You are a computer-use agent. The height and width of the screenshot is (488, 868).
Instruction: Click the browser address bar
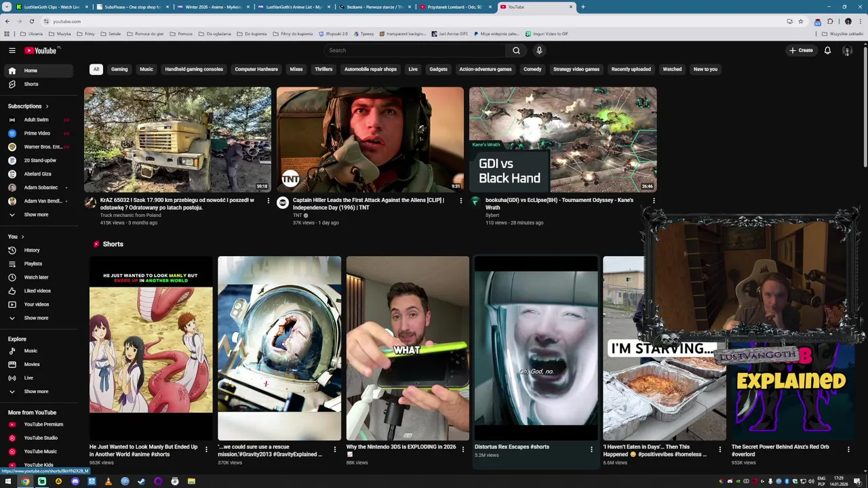click(407, 21)
